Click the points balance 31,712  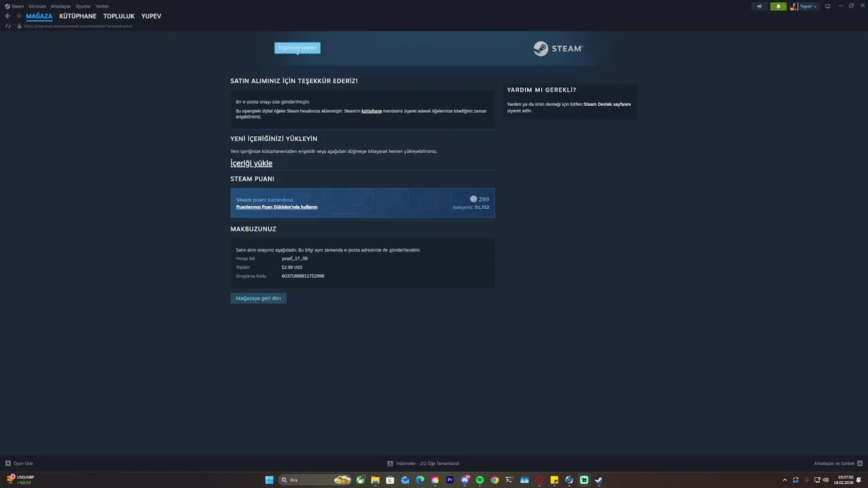click(x=481, y=207)
